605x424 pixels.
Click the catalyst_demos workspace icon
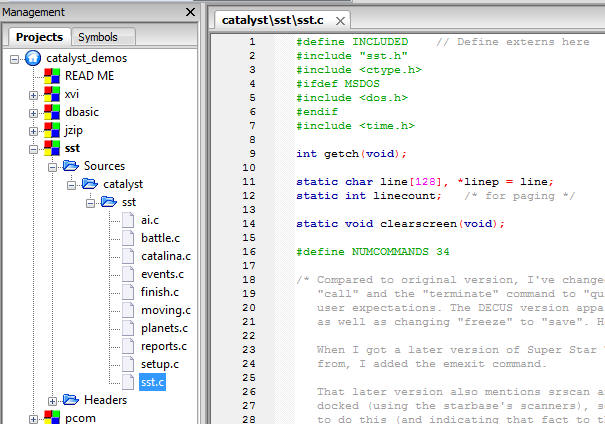tap(33, 58)
